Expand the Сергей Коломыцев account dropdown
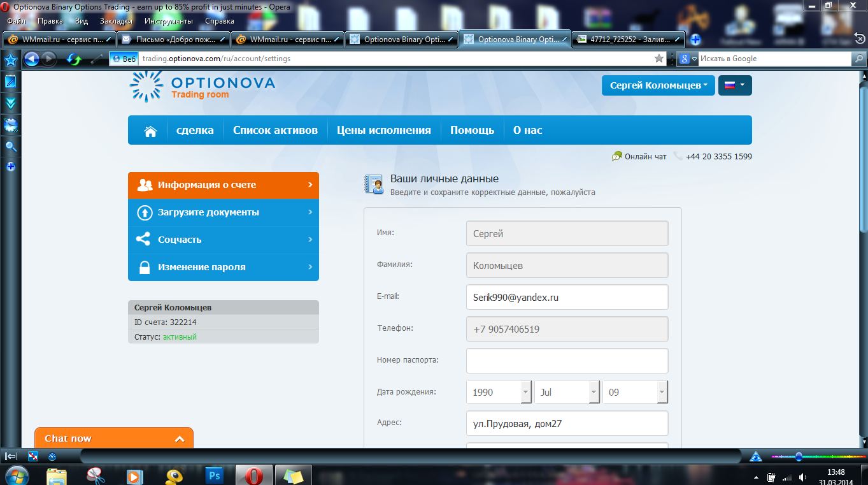The width and height of the screenshot is (868, 485). click(x=658, y=85)
